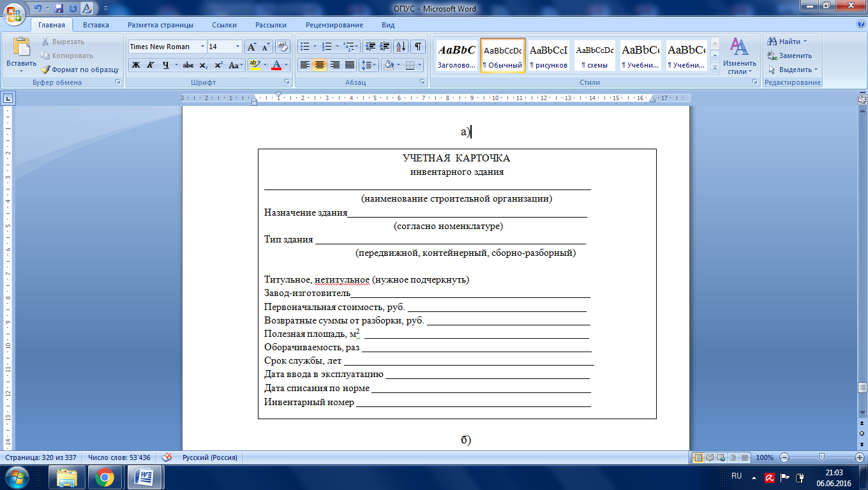Turn off center alignment
The height and width of the screenshot is (490, 868).
320,65
